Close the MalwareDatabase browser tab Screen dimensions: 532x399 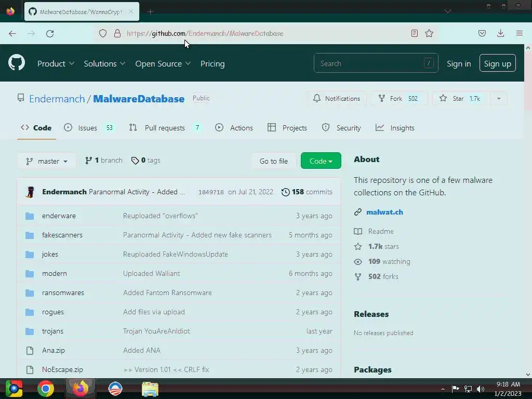[130, 11]
